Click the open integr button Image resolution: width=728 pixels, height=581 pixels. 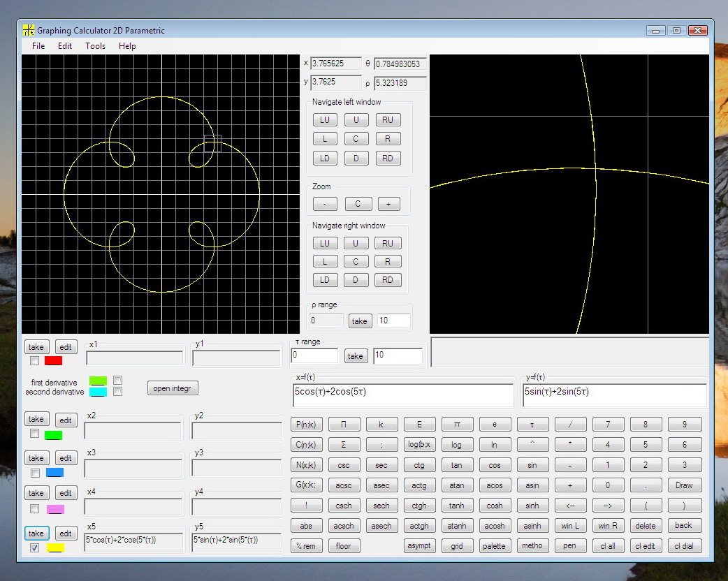tap(173, 388)
